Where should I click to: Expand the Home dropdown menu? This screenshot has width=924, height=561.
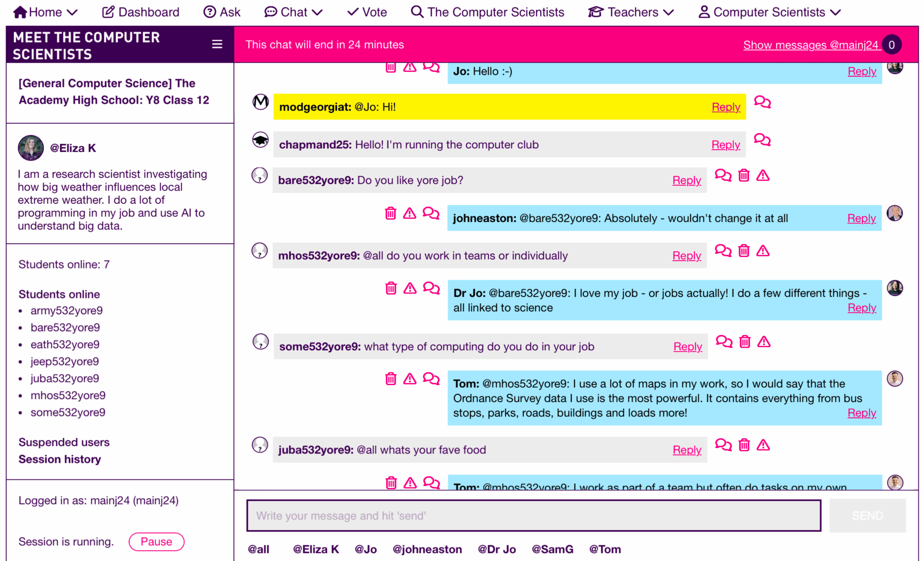pyautogui.click(x=45, y=12)
